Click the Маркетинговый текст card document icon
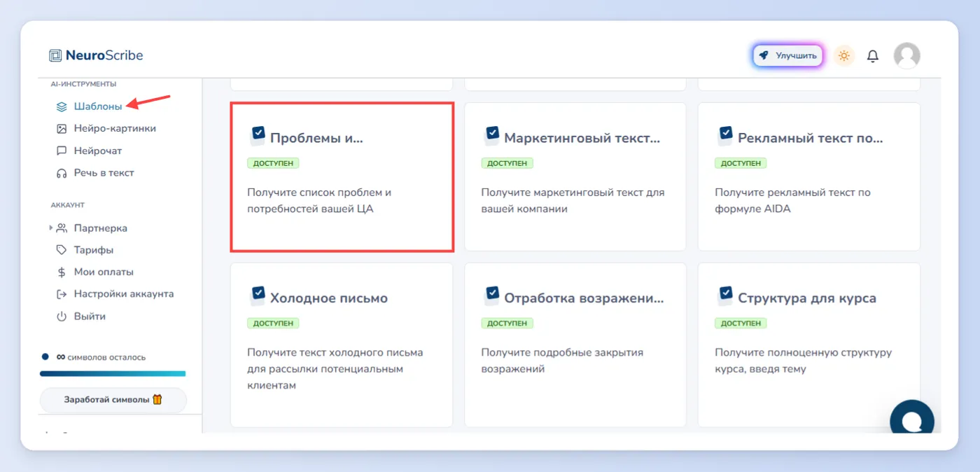Image resolution: width=980 pixels, height=472 pixels. (491, 135)
